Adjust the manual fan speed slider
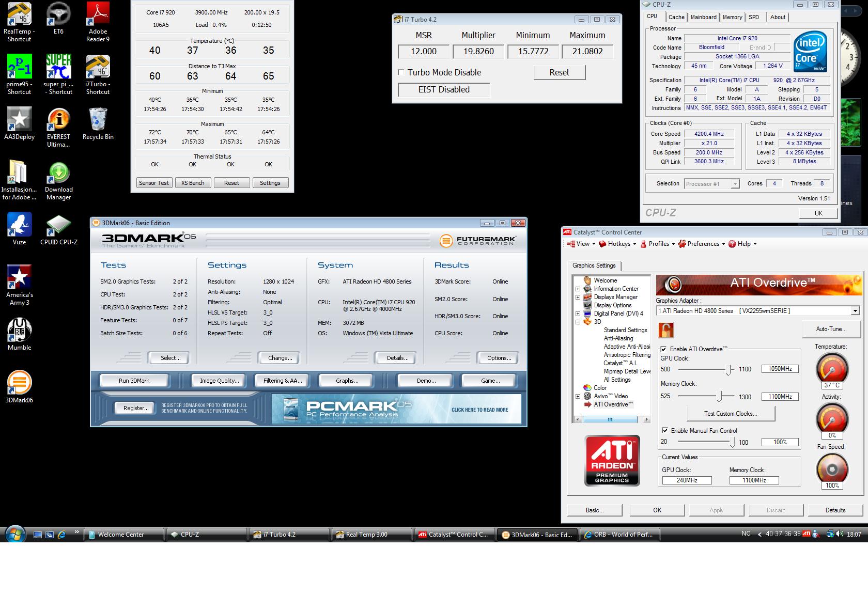The image size is (868, 595). [733, 442]
